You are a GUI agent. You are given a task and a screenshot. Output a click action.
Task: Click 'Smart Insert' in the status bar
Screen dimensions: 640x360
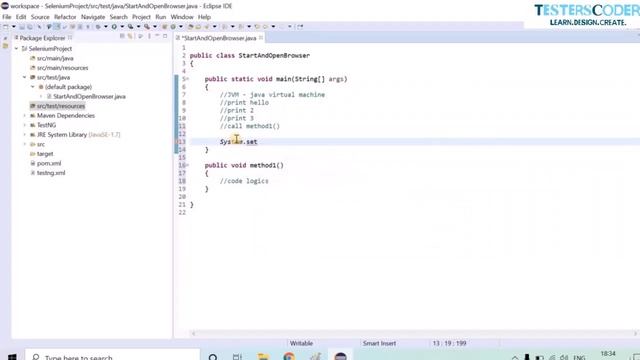(x=379, y=343)
